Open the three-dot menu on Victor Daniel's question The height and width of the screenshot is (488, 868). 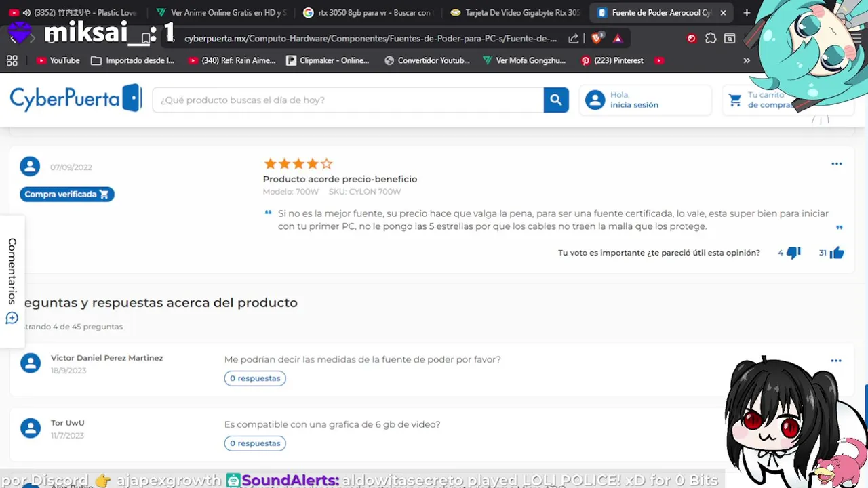tap(836, 361)
